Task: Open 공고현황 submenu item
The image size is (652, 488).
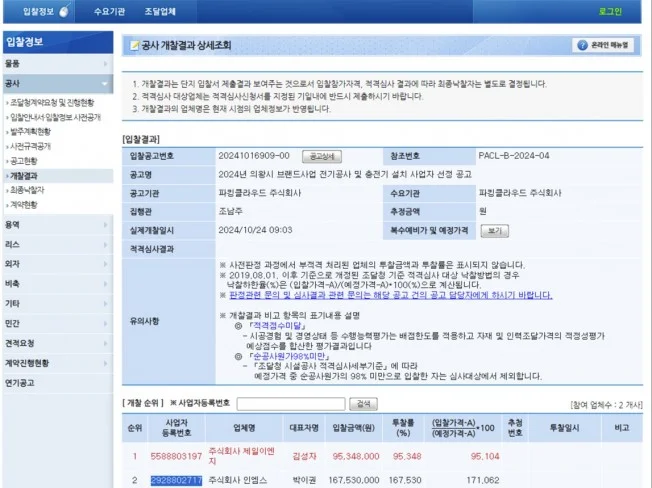Action: 24,161
